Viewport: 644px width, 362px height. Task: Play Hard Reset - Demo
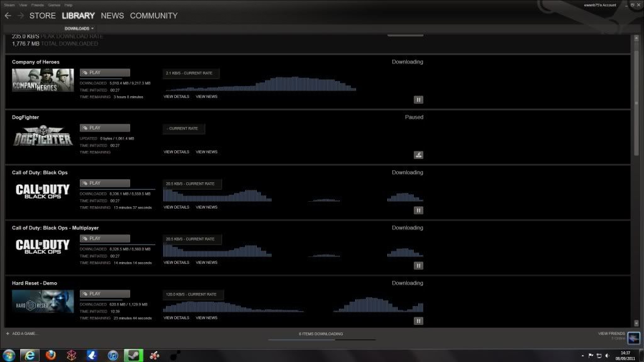pos(105,294)
